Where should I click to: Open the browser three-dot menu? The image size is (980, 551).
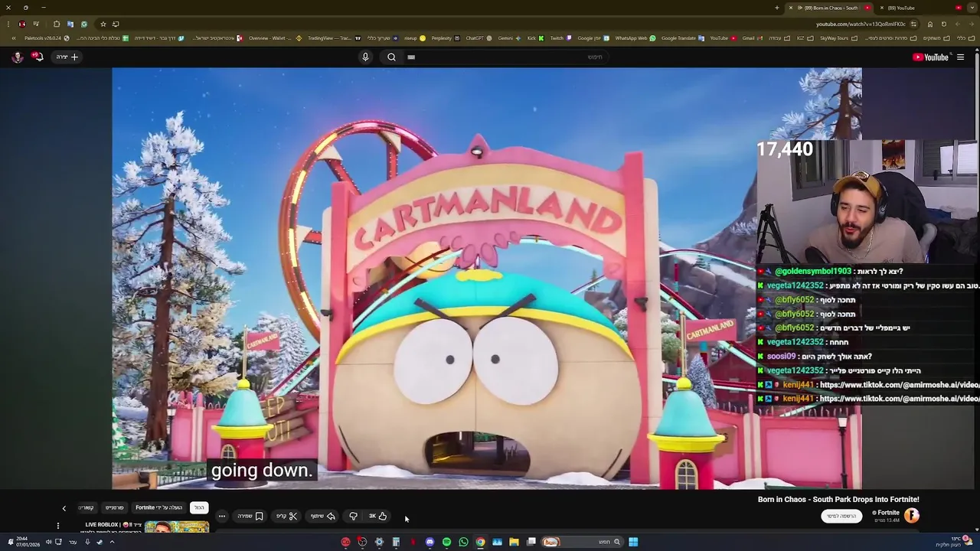point(9,24)
